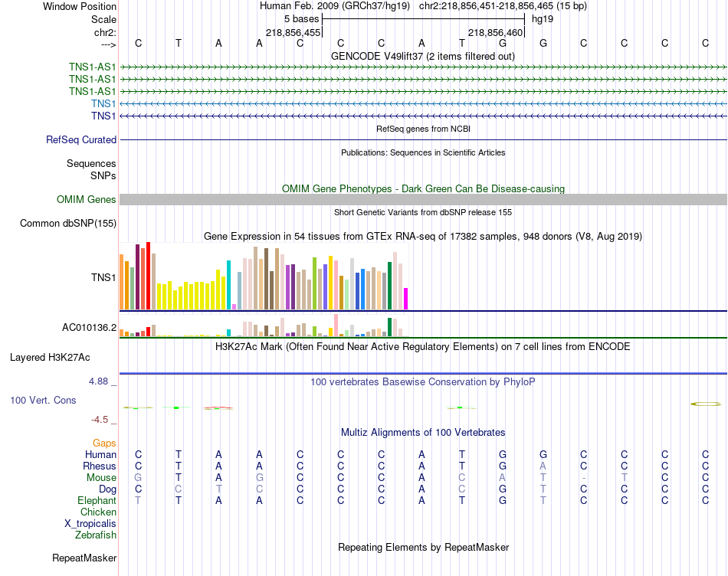
Task: Open Short Genetic Variants from dbSNP title
Action: pos(423,213)
